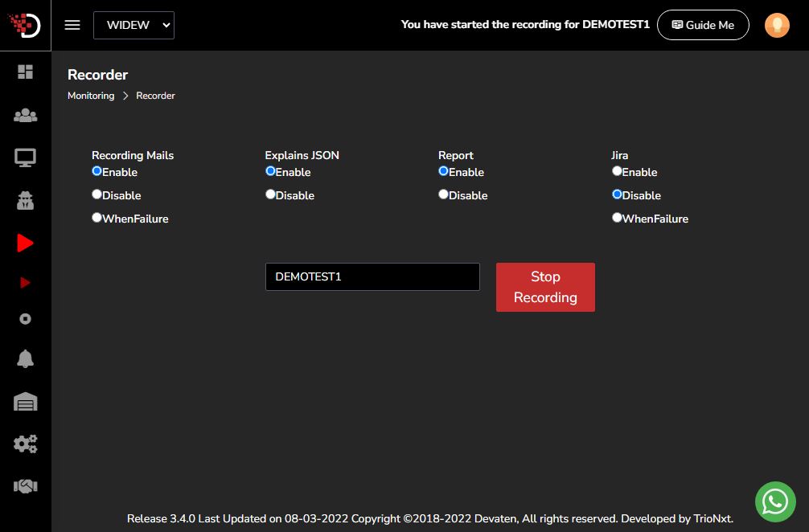Select Enable for Report
The width and height of the screenshot is (809, 532).
coord(443,171)
